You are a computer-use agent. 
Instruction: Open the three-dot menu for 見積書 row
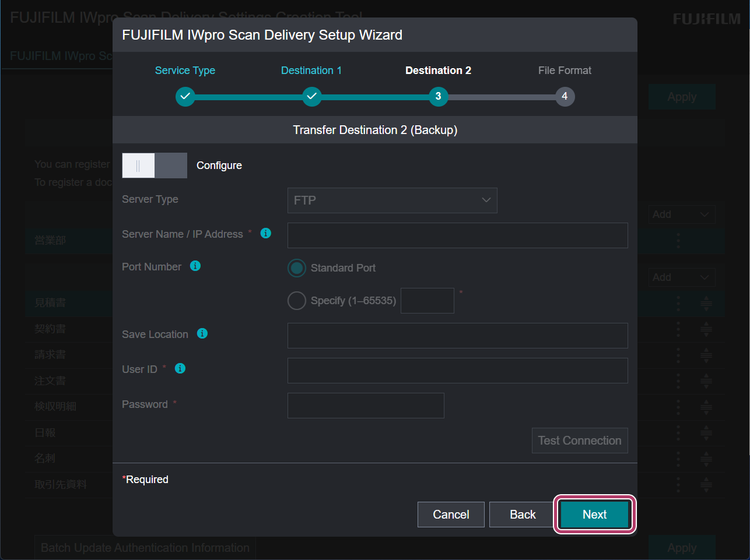coord(678,303)
